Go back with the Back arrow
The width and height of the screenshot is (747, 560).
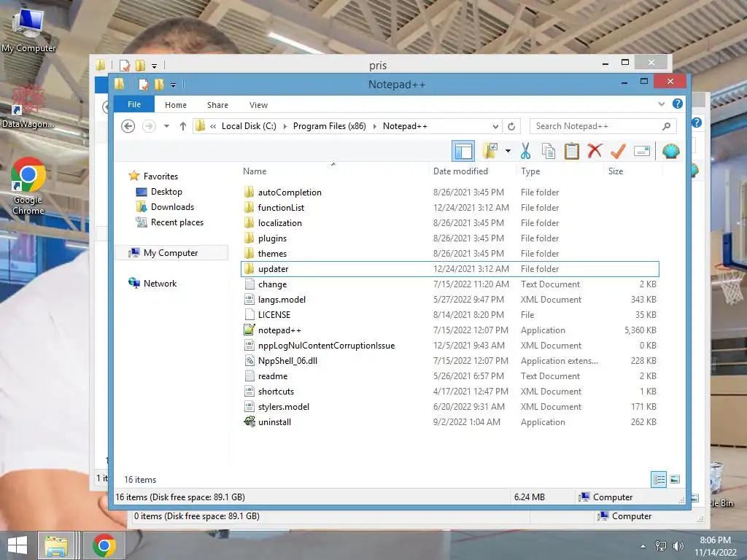pyautogui.click(x=128, y=126)
